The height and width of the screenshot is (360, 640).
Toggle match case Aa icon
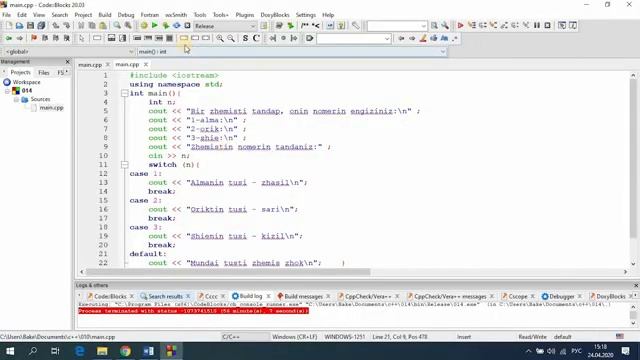click(444, 38)
